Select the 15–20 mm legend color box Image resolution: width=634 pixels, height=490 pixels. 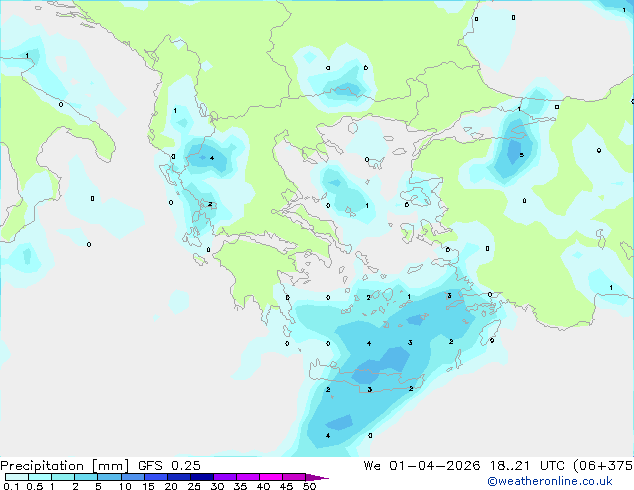pos(155,477)
